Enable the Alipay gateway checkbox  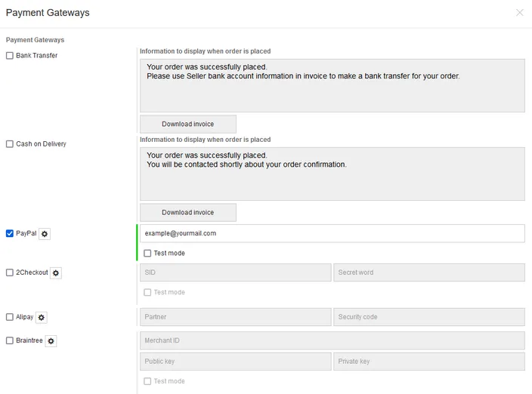[x=10, y=317]
